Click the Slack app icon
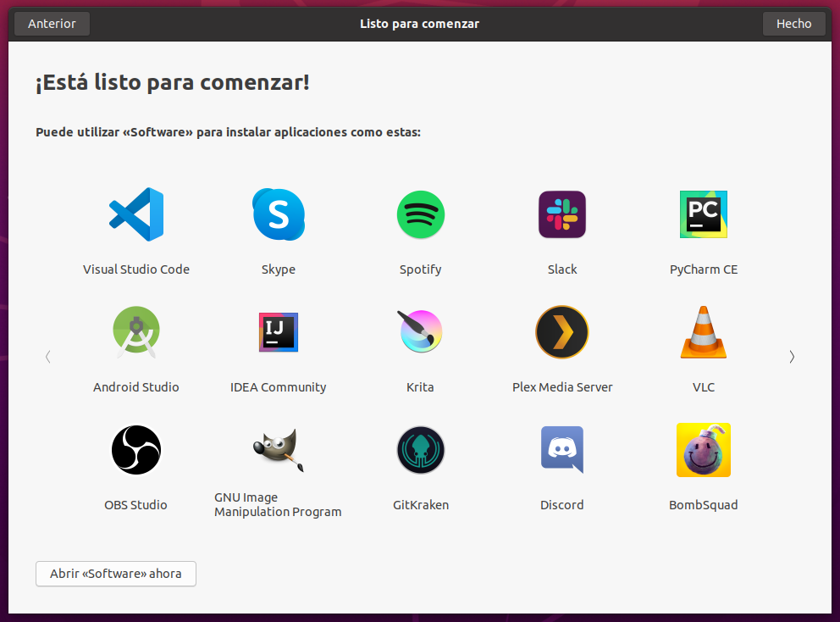 (562, 214)
